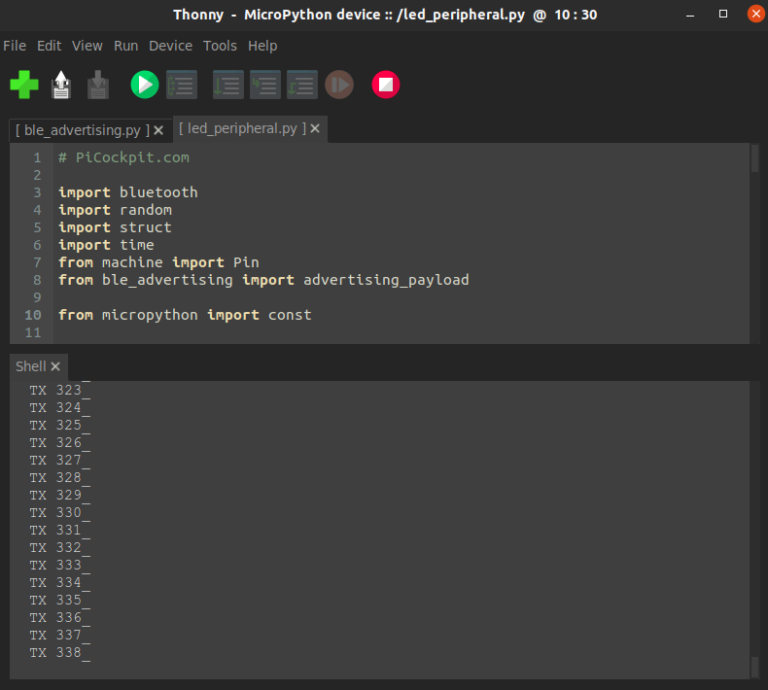Click the Save file icon
Screen dimensions: 768x690
click(x=97, y=85)
